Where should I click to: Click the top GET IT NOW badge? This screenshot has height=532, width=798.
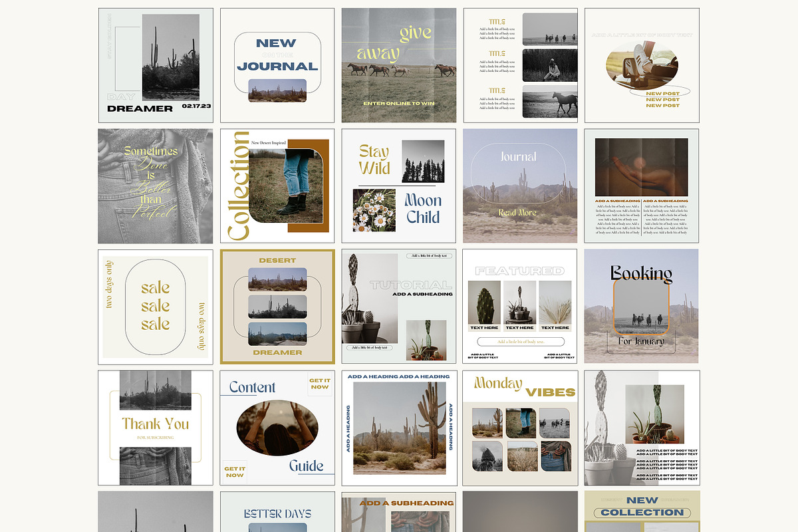(320, 384)
